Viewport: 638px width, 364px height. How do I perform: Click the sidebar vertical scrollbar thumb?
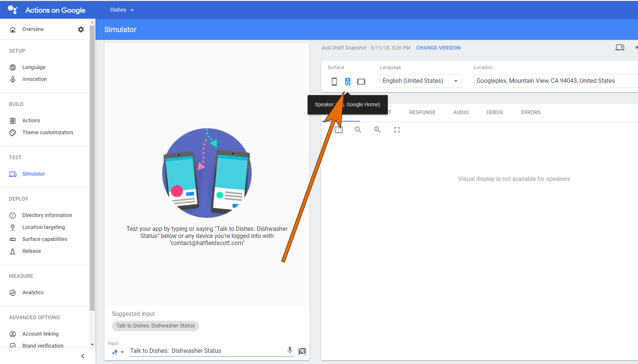(92, 168)
